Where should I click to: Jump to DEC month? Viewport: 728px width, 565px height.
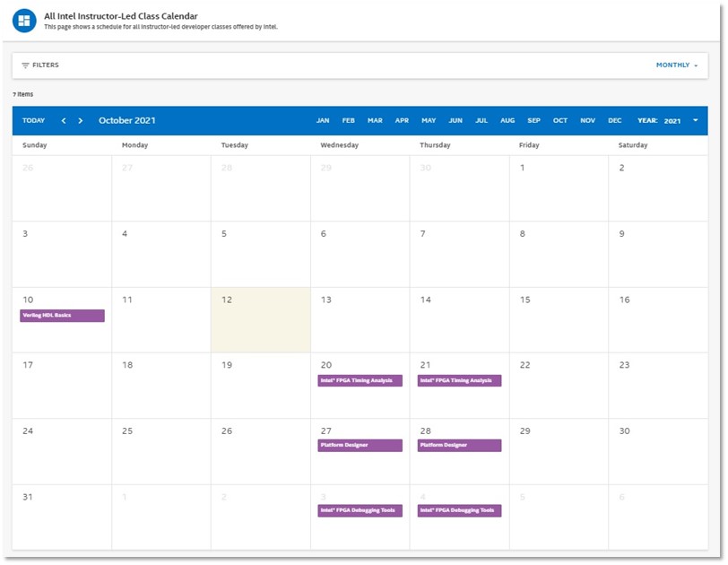tap(615, 121)
